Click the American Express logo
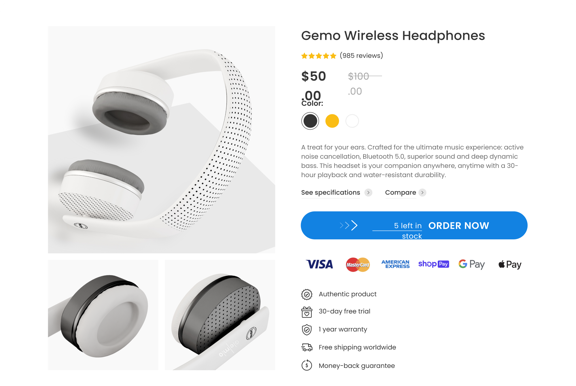The width and height of the screenshot is (576, 386). pyautogui.click(x=395, y=264)
